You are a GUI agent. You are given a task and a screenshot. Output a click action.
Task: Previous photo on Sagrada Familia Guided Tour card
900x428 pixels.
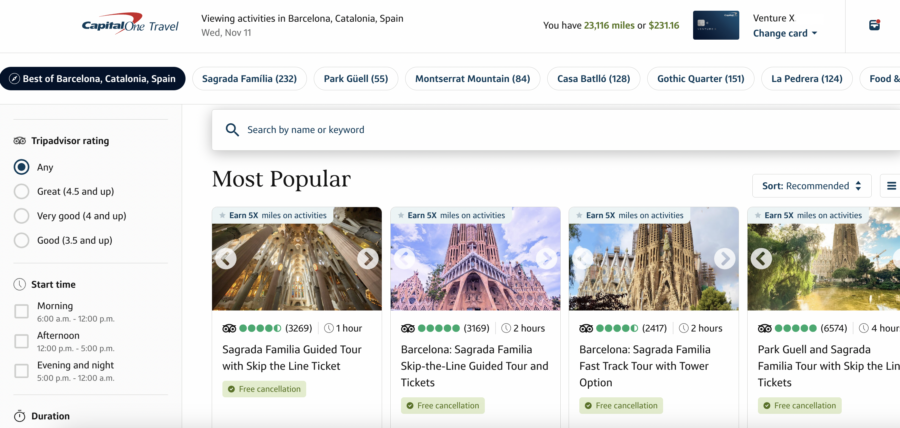(x=226, y=259)
